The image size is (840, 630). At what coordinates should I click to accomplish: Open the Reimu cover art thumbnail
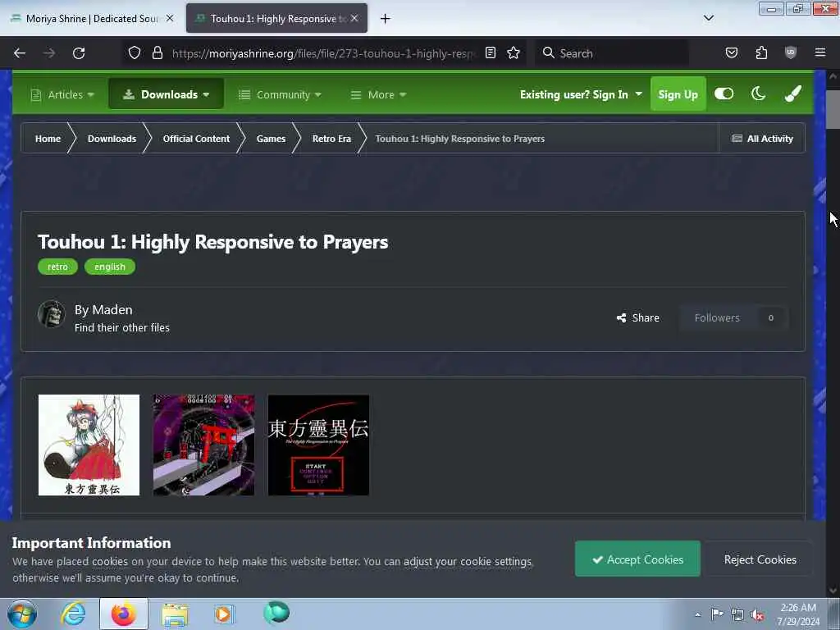pyautogui.click(x=89, y=445)
